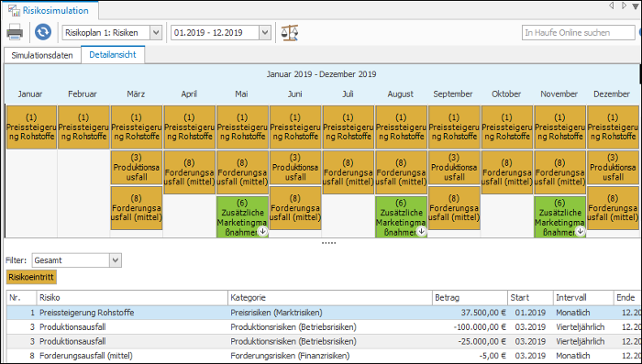The image size is (642, 364).
Task: Select März Forderungsausfall (mittel) tile
Action: click(137, 208)
